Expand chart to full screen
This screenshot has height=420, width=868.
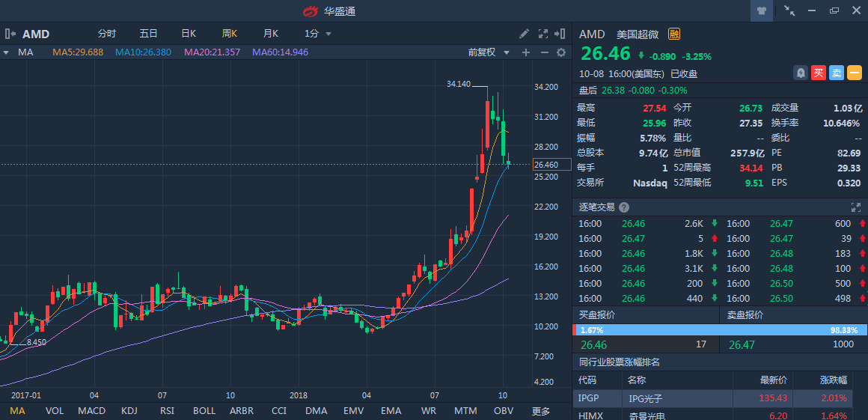click(543, 34)
